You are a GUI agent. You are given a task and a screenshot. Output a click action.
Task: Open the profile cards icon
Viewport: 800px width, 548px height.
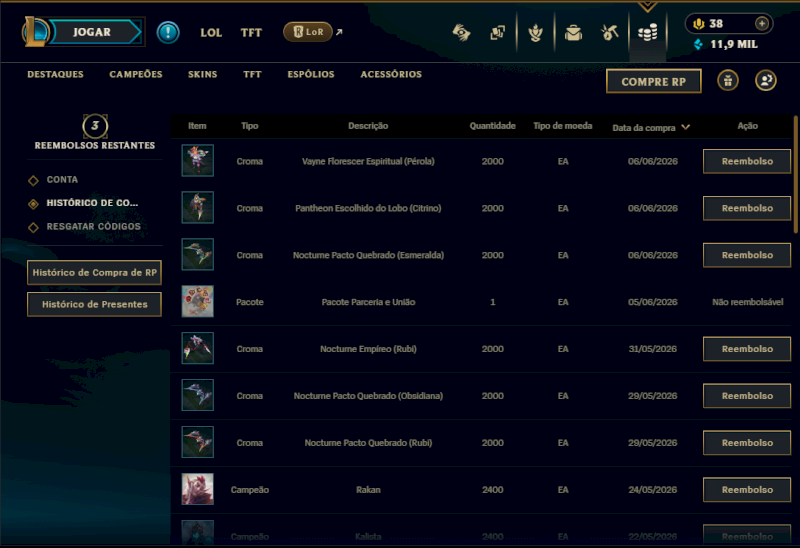click(x=497, y=33)
